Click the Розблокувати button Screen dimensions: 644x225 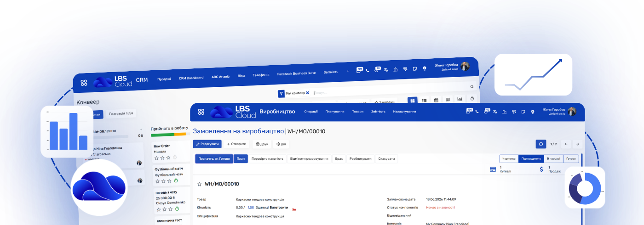tap(360, 159)
